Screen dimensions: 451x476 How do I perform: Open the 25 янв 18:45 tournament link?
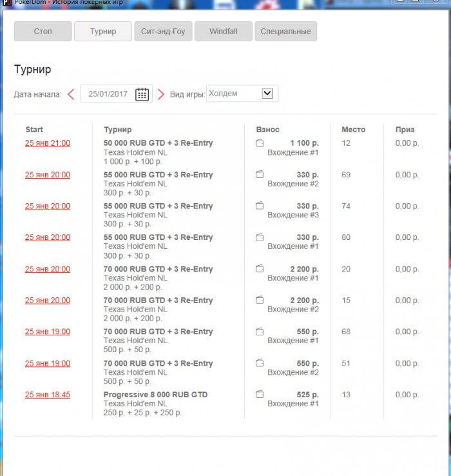click(x=48, y=395)
